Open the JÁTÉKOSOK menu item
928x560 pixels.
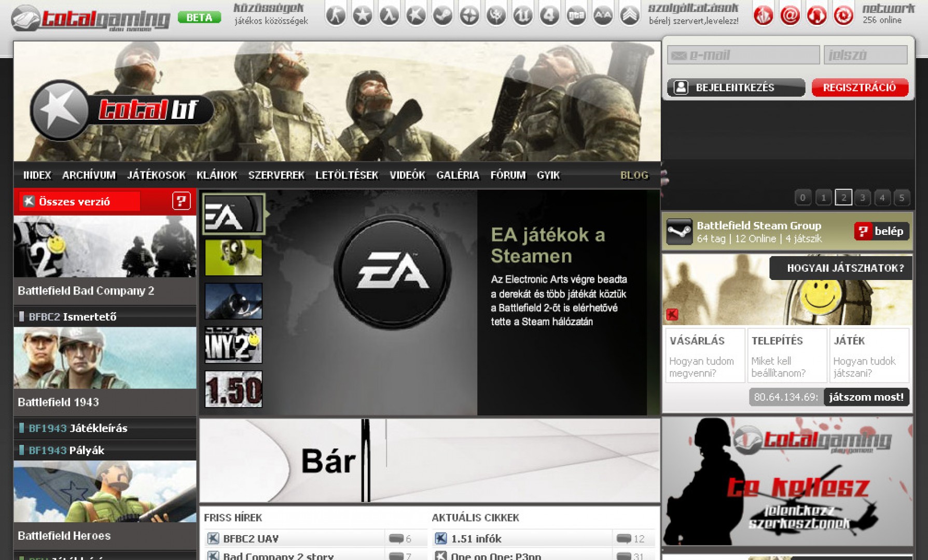click(x=156, y=175)
